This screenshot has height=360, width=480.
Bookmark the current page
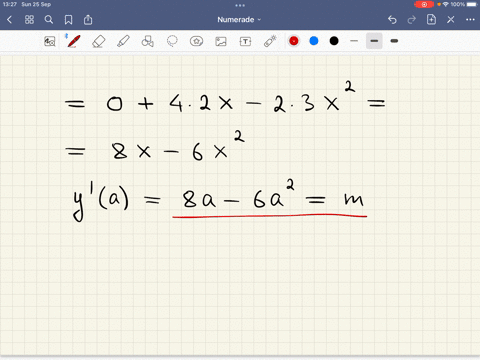(x=68, y=20)
